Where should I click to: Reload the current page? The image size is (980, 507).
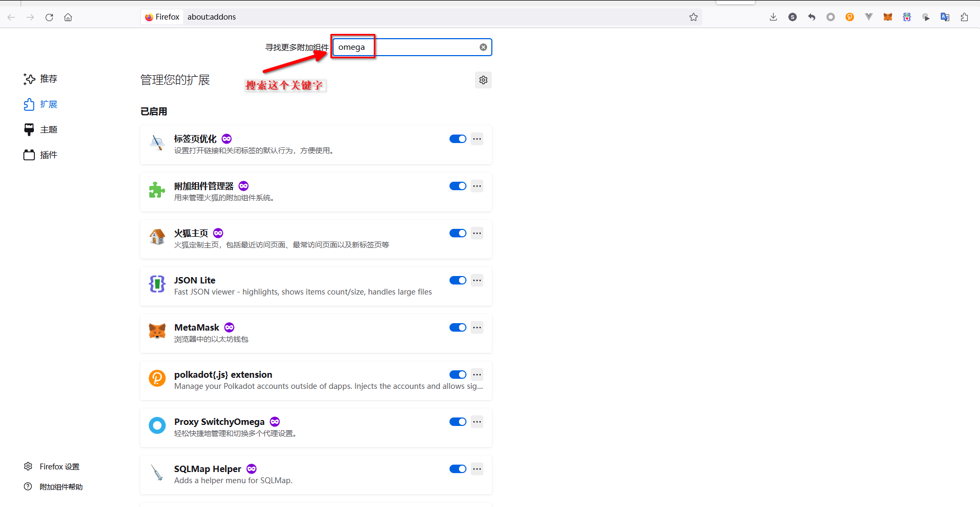[x=49, y=17]
